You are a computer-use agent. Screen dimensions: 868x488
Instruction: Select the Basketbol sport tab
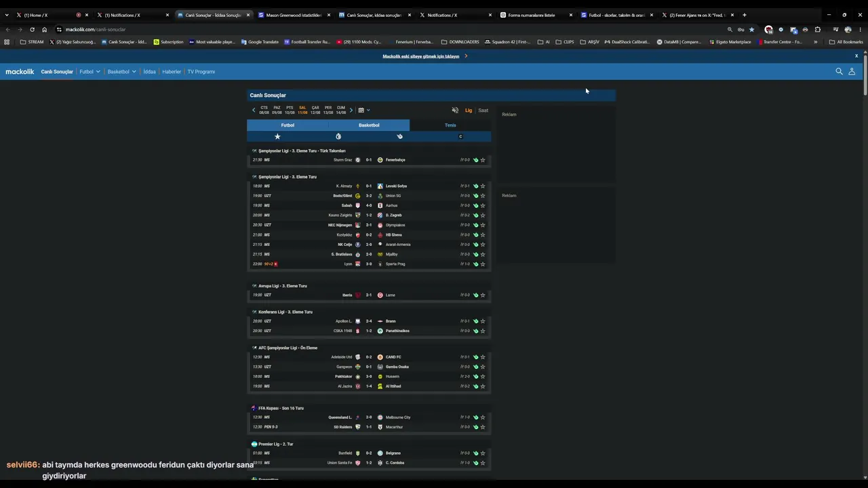tap(369, 125)
